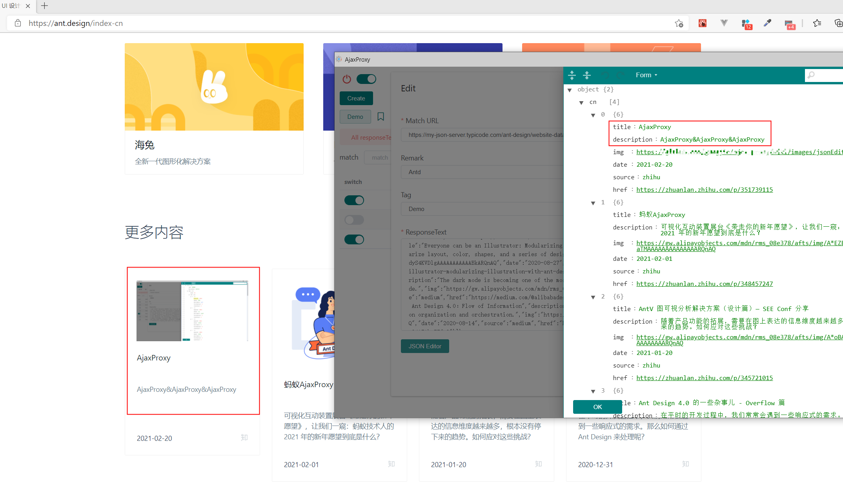This screenshot has width=843, height=504.
Task: Open the Vue devtools extension icon
Action: click(724, 23)
